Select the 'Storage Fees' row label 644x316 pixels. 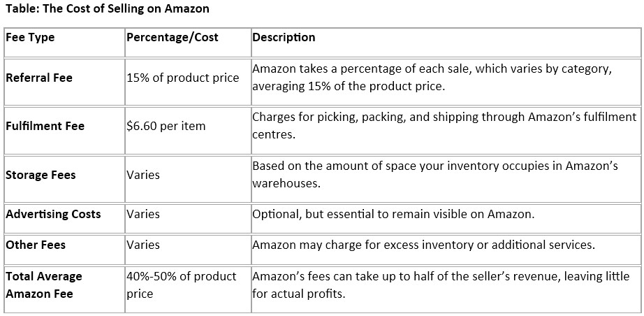click(x=42, y=175)
